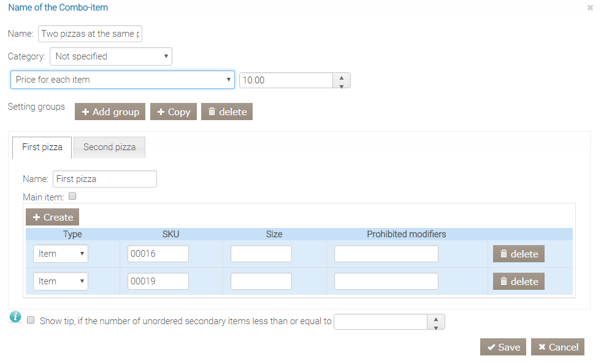The width and height of the screenshot is (601, 364).
Task: Toggle the Show tip checkbox
Action: (x=31, y=320)
